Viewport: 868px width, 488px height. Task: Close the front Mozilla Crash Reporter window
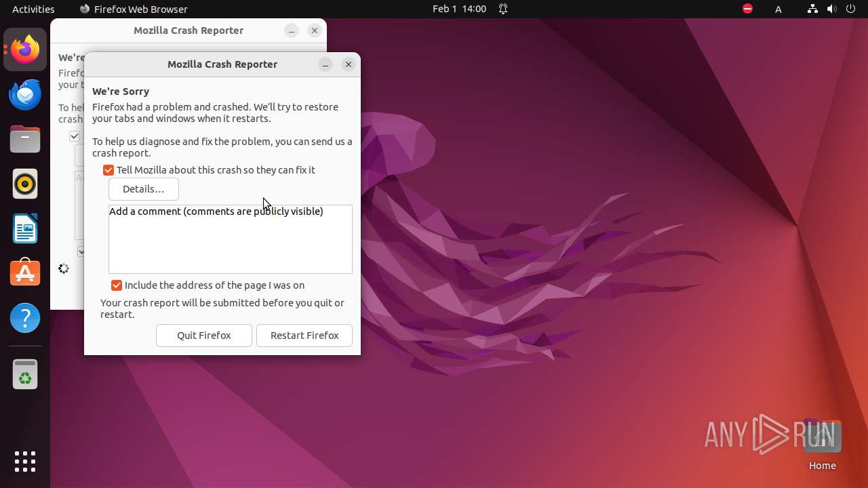(x=348, y=64)
